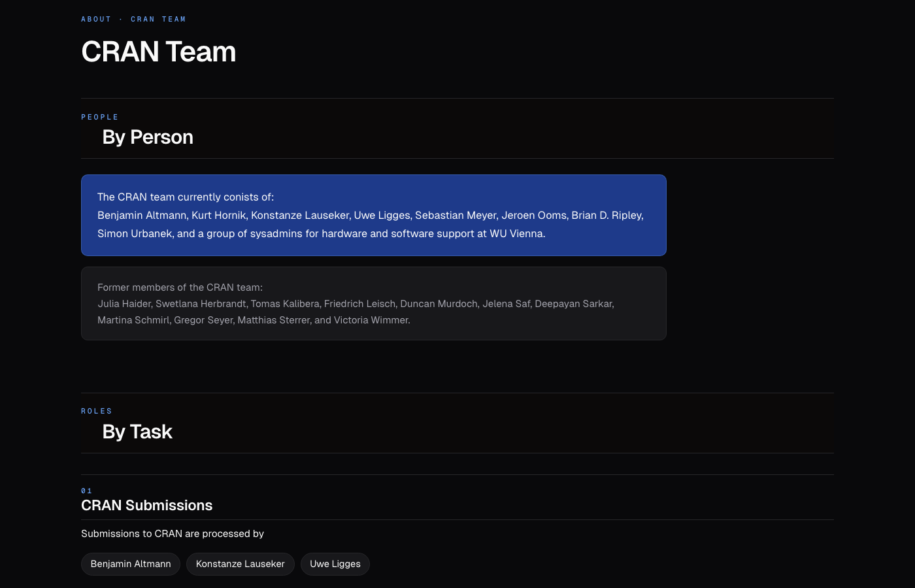This screenshot has height=588, width=915.
Task: Click the line starting with Simon Urbanek
Action: [322, 233]
